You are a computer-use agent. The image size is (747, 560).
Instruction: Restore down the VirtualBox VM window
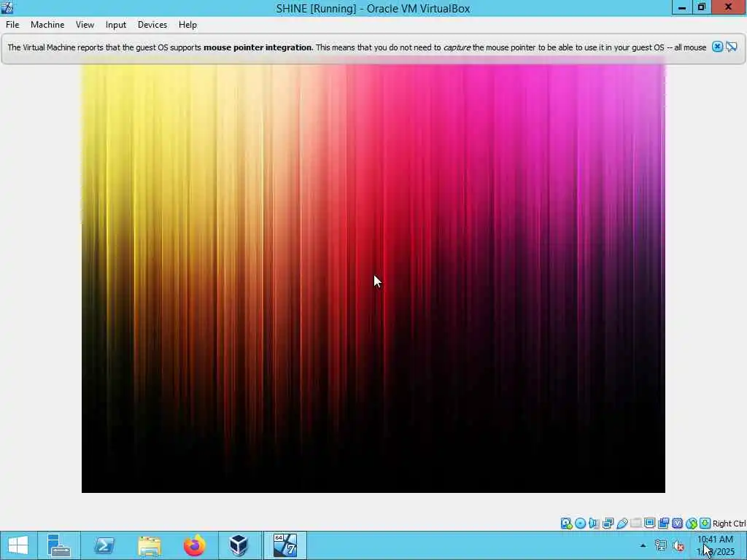701,7
